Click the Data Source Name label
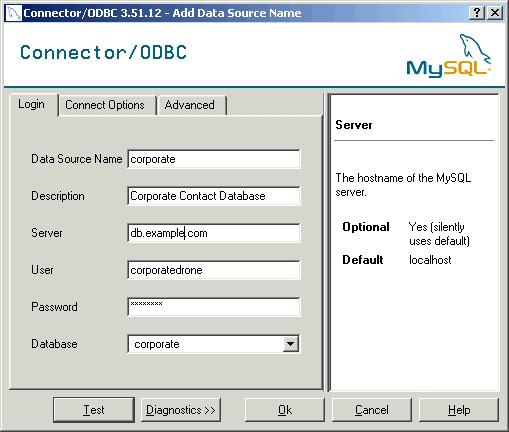This screenshot has width=509, height=432. (x=77, y=159)
